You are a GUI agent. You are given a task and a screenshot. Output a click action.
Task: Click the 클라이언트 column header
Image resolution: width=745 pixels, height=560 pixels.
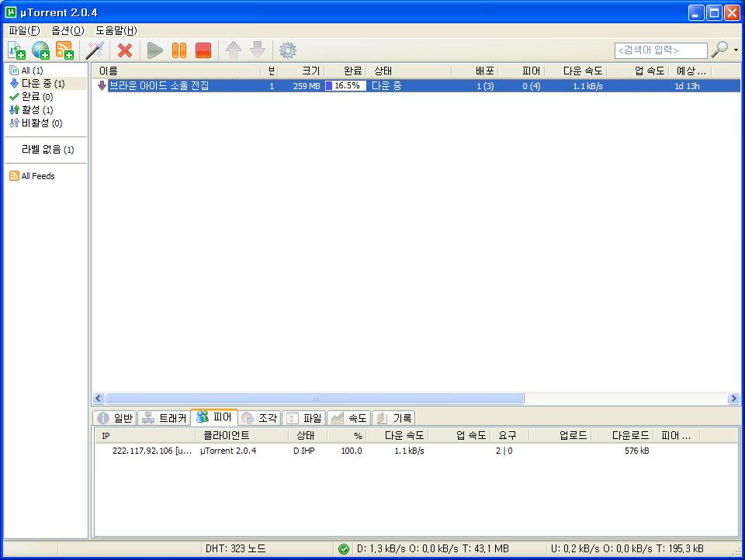241,436
